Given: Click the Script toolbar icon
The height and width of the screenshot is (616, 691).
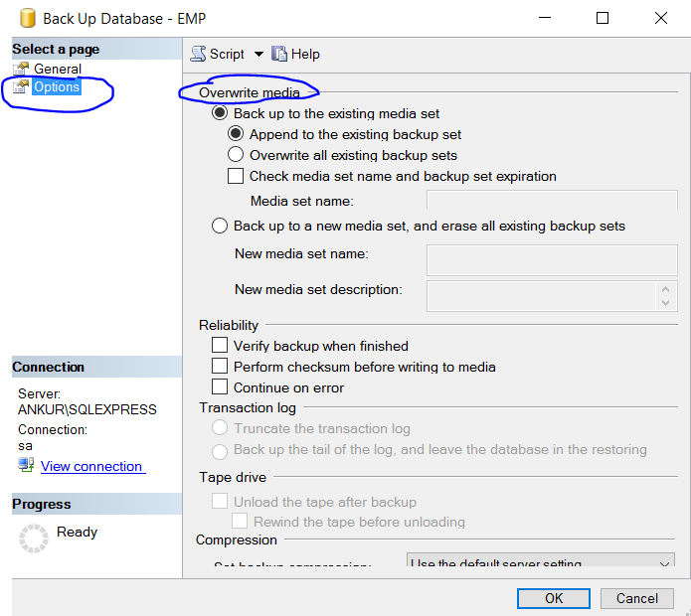Looking at the screenshot, I should click(198, 54).
